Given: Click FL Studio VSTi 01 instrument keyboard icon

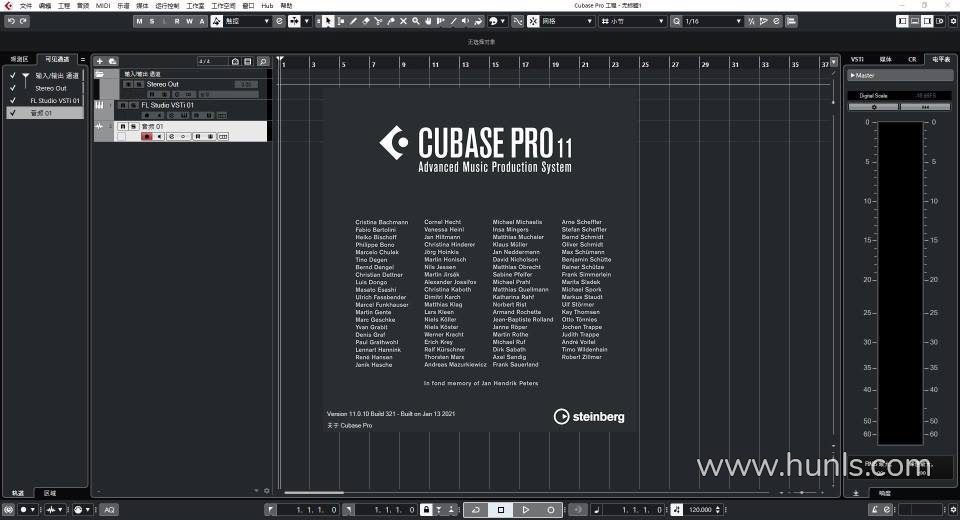Looking at the screenshot, I should [x=99, y=105].
